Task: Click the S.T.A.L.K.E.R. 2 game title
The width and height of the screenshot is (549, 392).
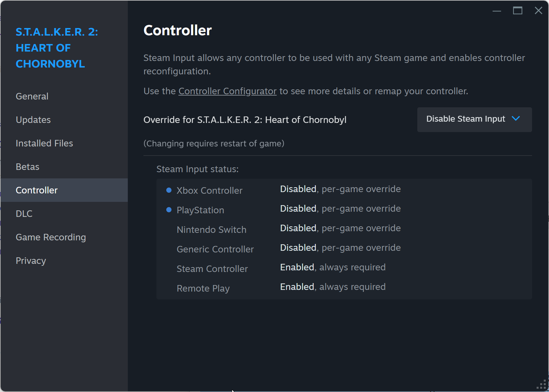Action: pos(57,48)
